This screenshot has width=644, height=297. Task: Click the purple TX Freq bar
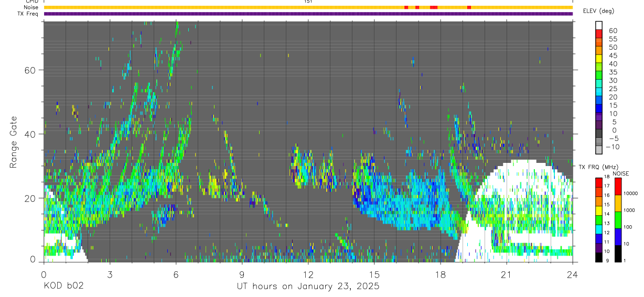[x=308, y=14]
